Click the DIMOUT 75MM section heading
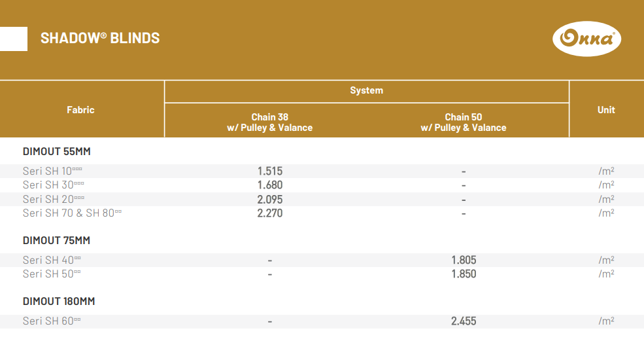The image size is (644, 339). pos(56,240)
